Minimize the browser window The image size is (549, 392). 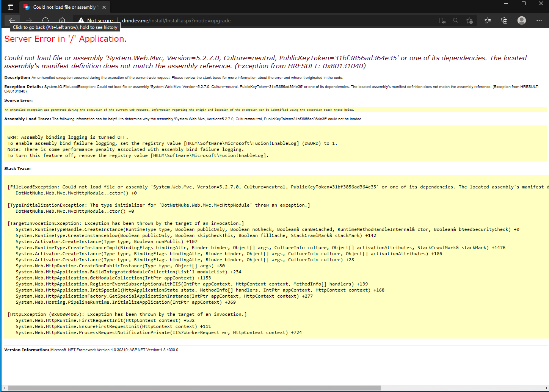[x=506, y=4]
